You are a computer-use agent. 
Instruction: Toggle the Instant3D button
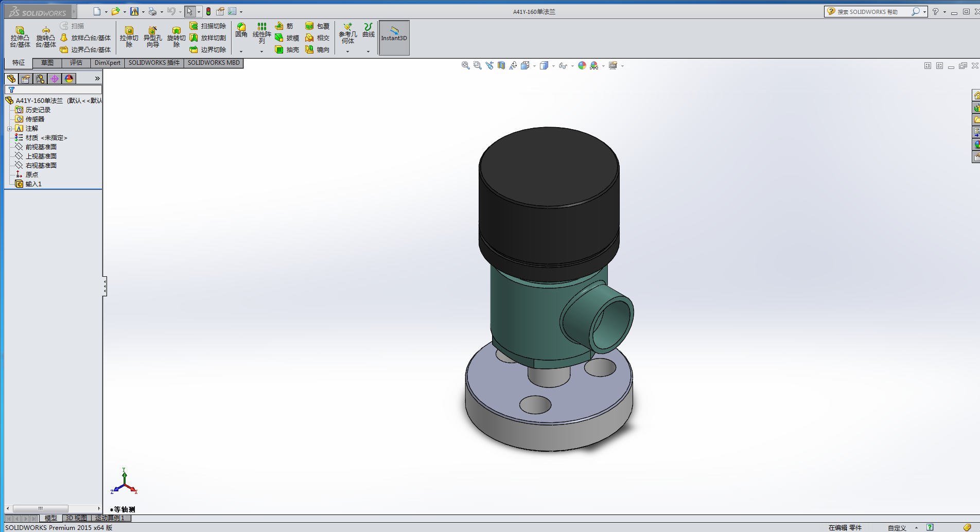394,37
